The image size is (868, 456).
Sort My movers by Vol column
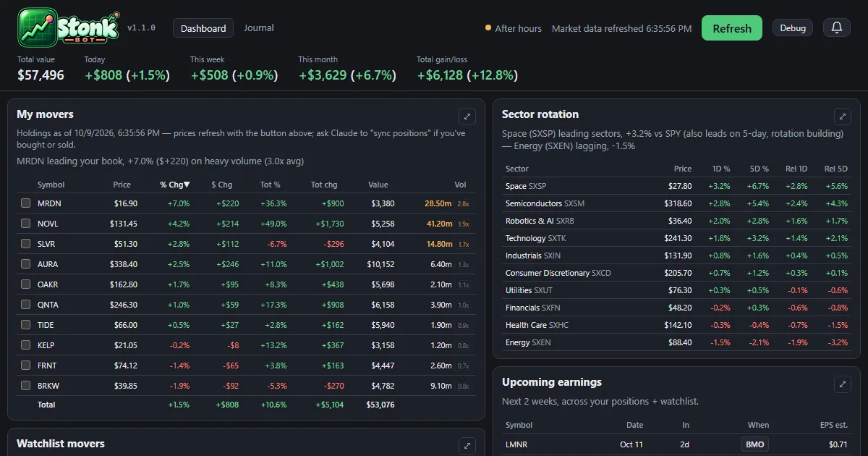460,185
